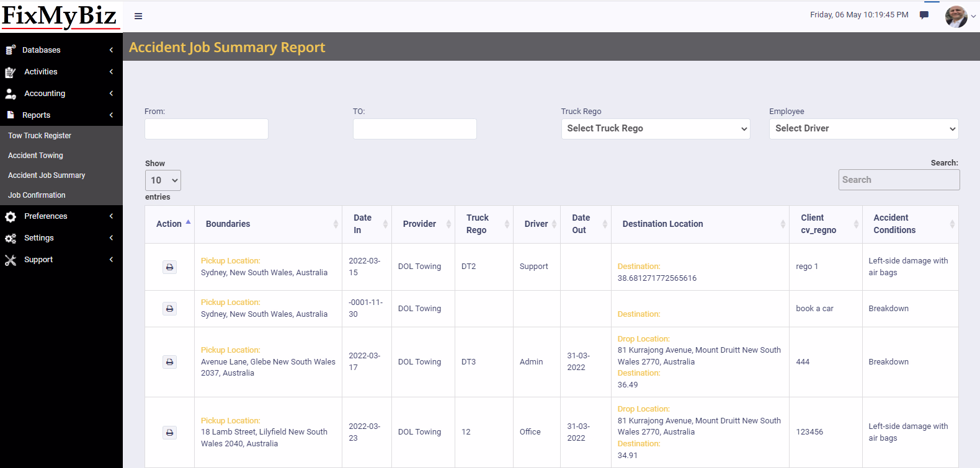
Task: Open the Tow Truck Register report
Action: (x=40, y=136)
